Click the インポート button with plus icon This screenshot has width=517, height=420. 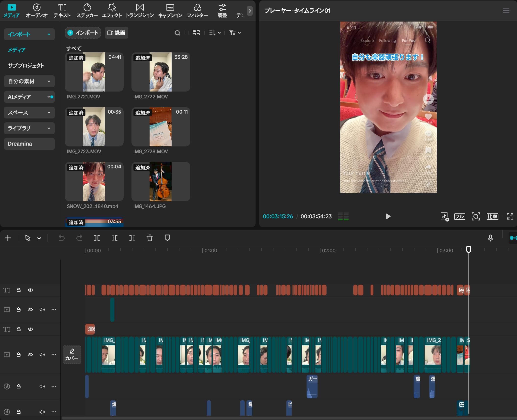click(x=83, y=33)
